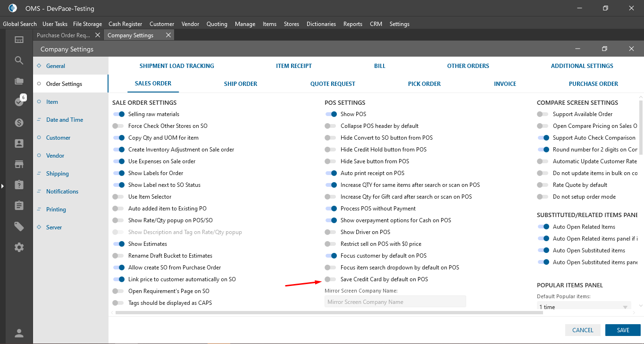Click the magnifying glass search icon in sidebar

[x=19, y=60]
